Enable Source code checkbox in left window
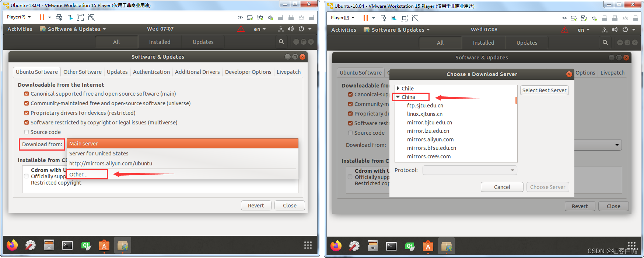Viewport: 644px width, 258px height. coord(27,132)
